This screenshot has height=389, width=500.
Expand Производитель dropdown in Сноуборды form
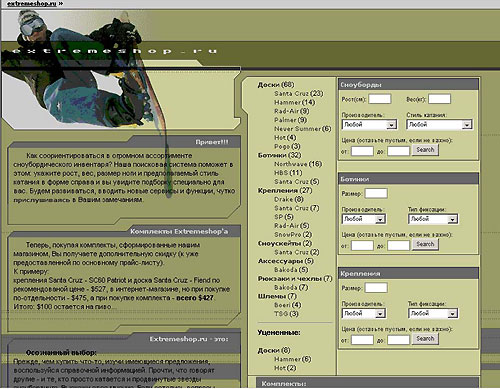369,125
